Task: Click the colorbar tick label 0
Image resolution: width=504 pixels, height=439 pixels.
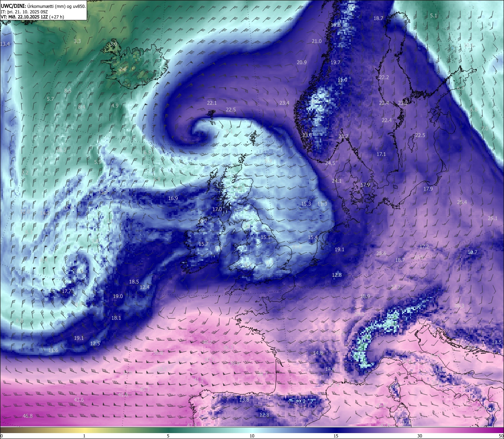Action: click(x=2, y=436)
